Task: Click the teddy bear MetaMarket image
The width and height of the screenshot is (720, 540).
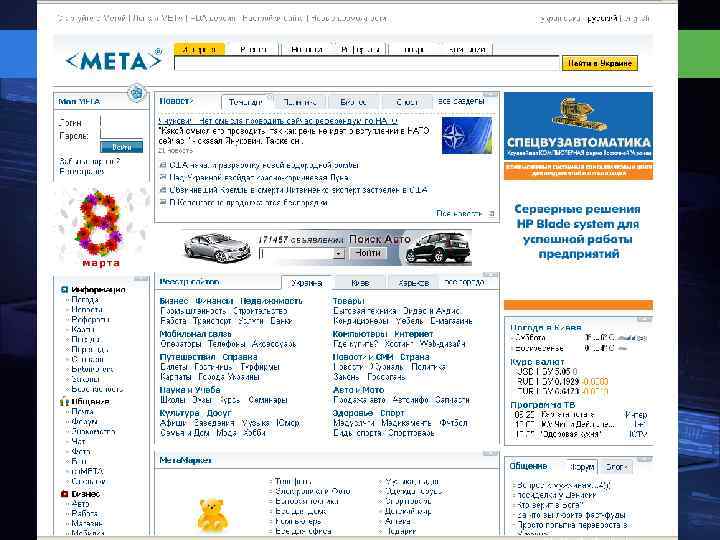Action: (x=212, y=515)
